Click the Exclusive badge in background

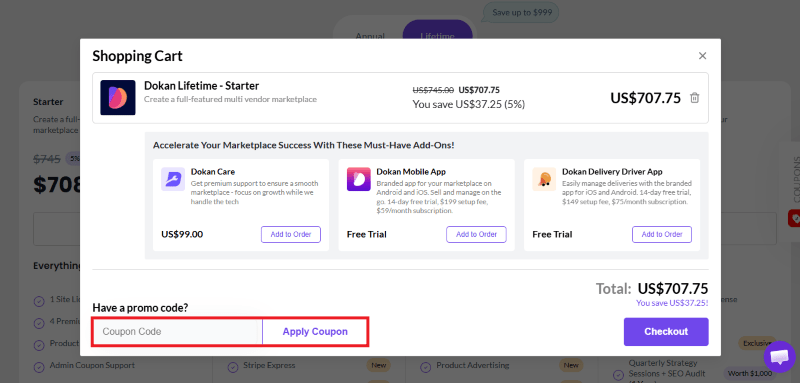click(x=757, y=343)
